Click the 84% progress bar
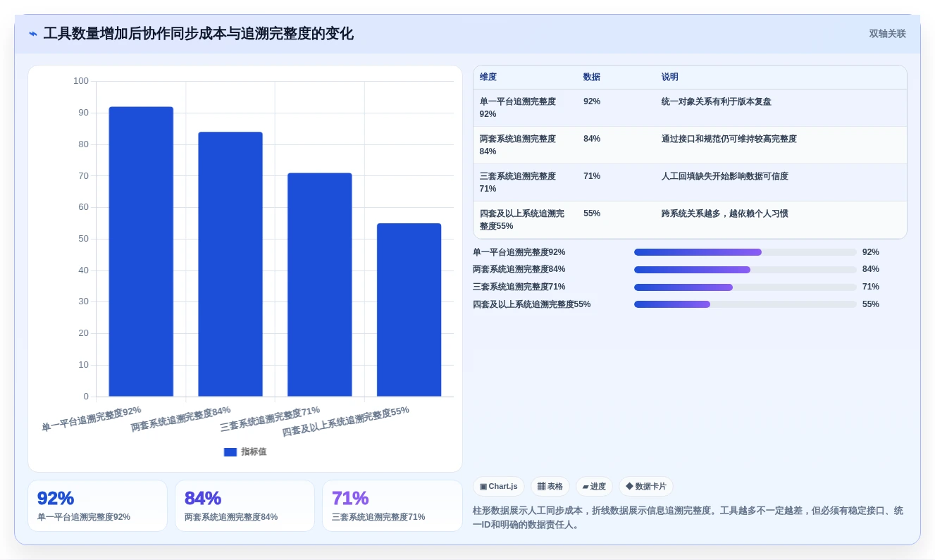 [745, 270]
